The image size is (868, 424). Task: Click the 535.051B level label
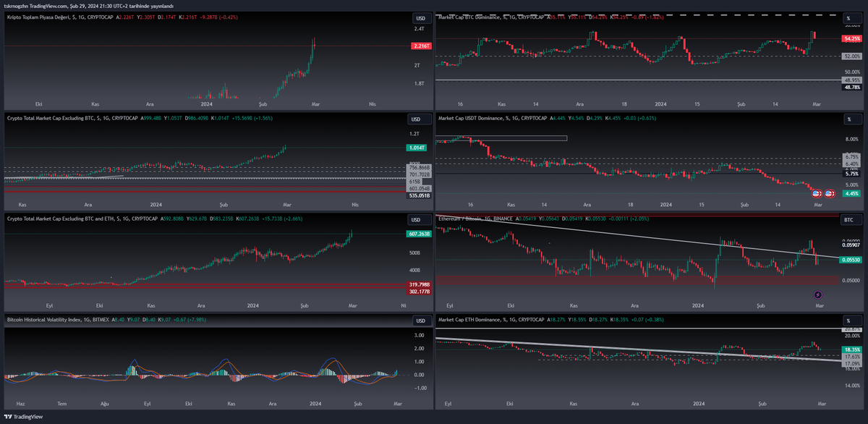(418, 195)
